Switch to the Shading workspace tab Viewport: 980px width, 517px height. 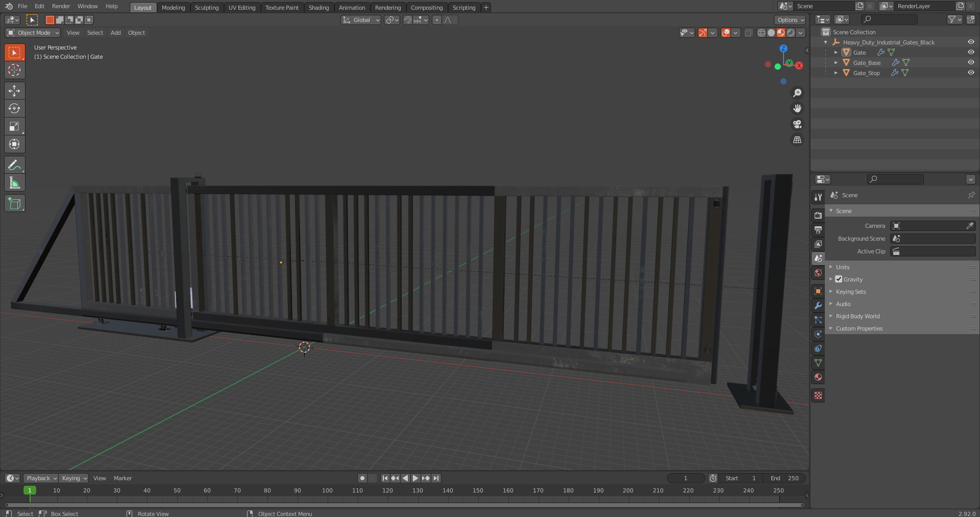[318, 7]
